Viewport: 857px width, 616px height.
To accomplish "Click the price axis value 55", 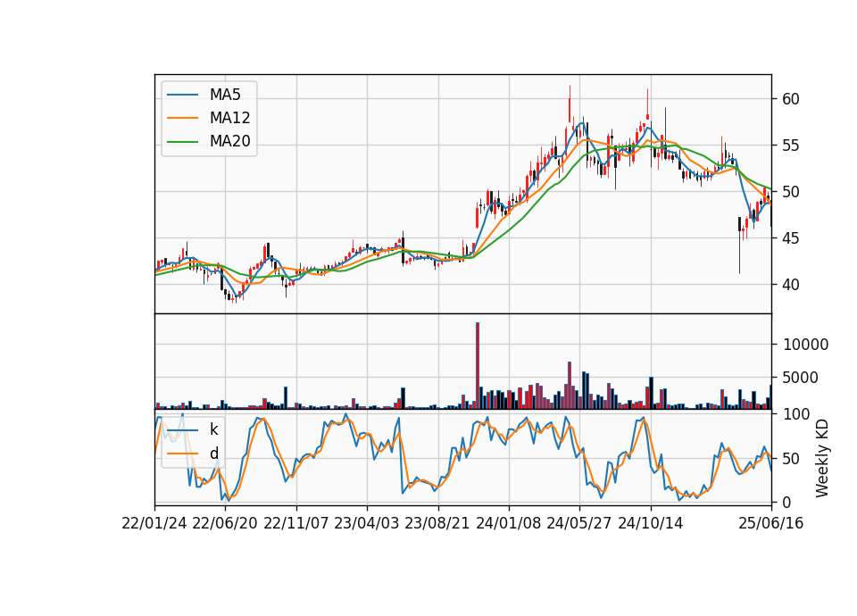I will (x=791, y=146).
